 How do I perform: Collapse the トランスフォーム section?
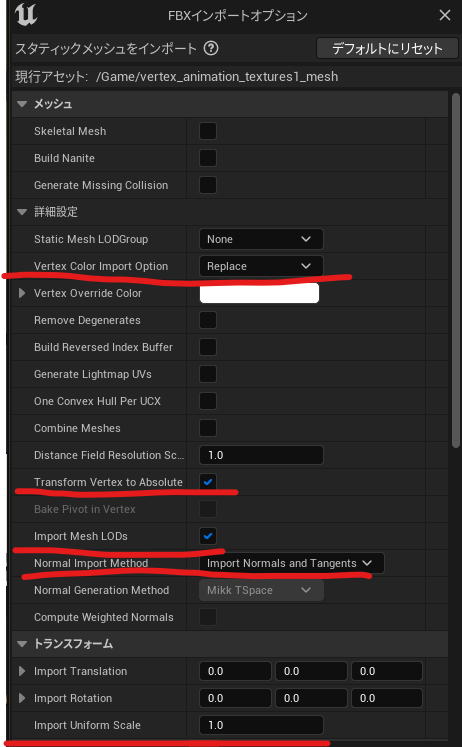(22, 644)
